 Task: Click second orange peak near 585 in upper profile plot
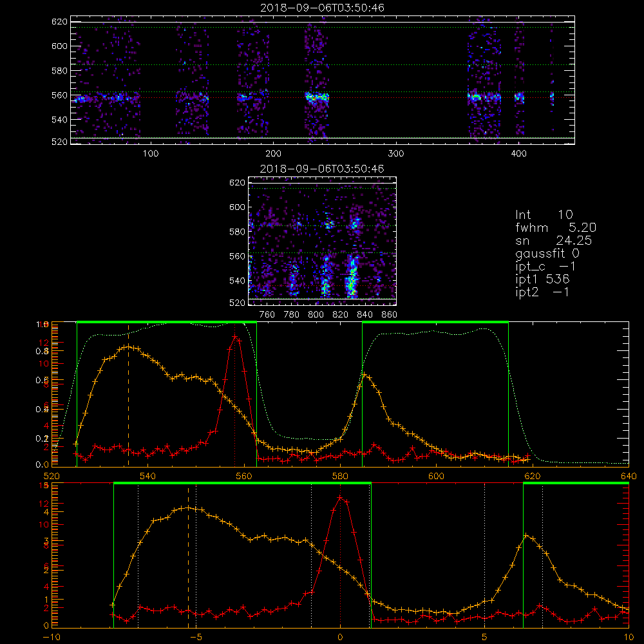[x=365, y=374]
